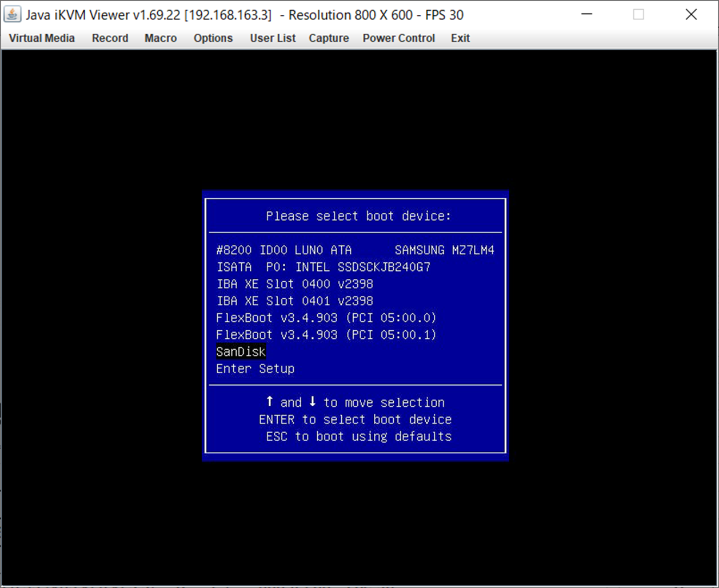Select ISATA P0: INTEL SSDSCKJB240G7 entry
This screenshot has width=719, height=588.
pyautogui.click(x=323, y=267)
